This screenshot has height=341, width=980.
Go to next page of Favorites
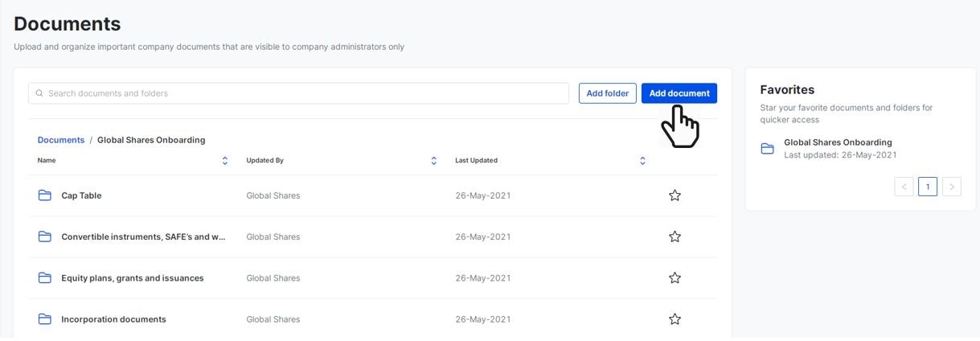952,187
